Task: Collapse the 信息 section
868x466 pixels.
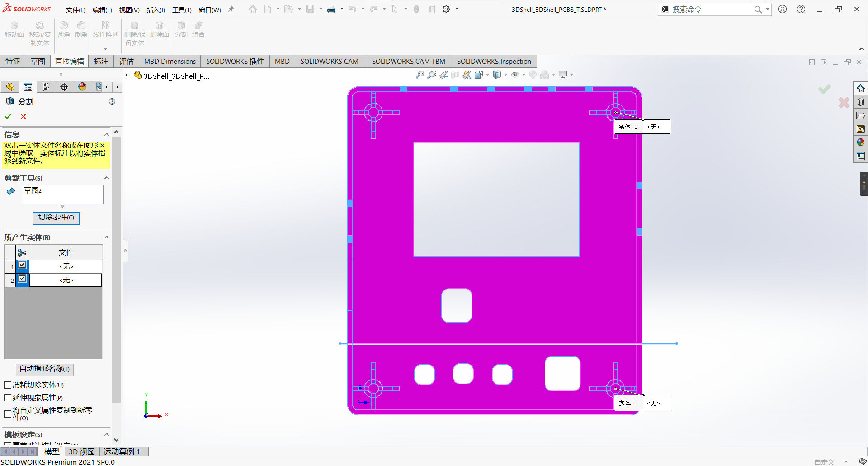Action: pos(107,134)
